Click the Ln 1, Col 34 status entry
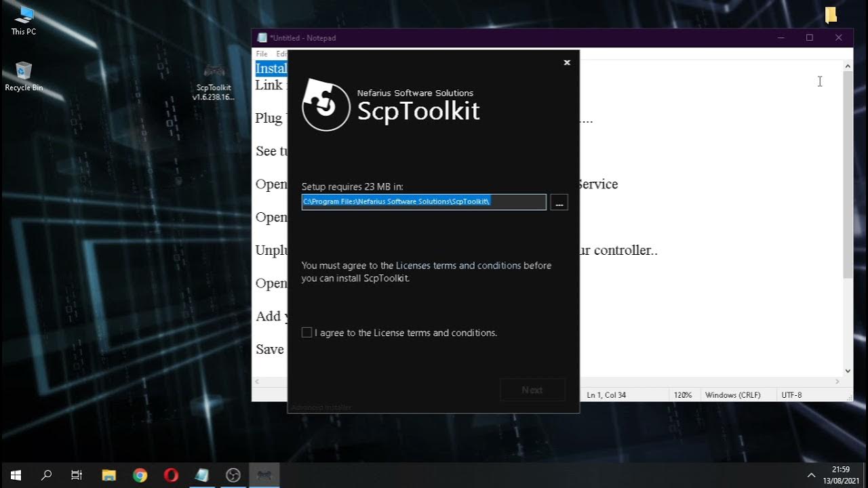 (607, 394)
